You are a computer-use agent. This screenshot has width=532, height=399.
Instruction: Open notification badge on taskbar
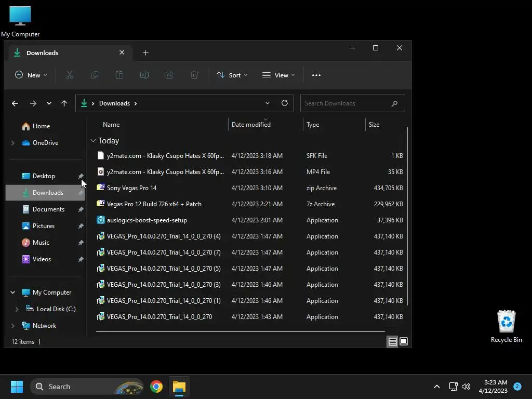(x=517, y=386)
